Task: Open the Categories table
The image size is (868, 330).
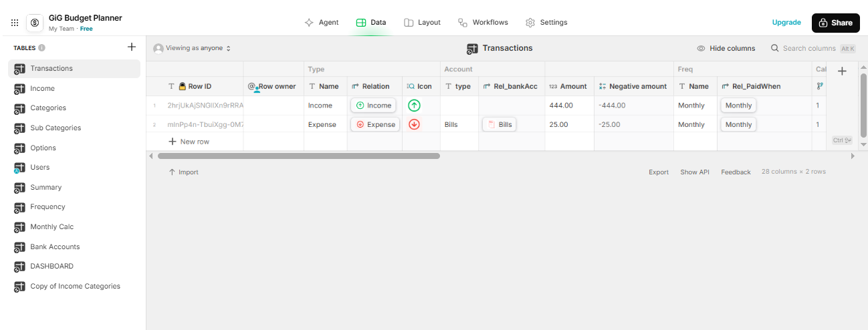Action: (74, 108)
